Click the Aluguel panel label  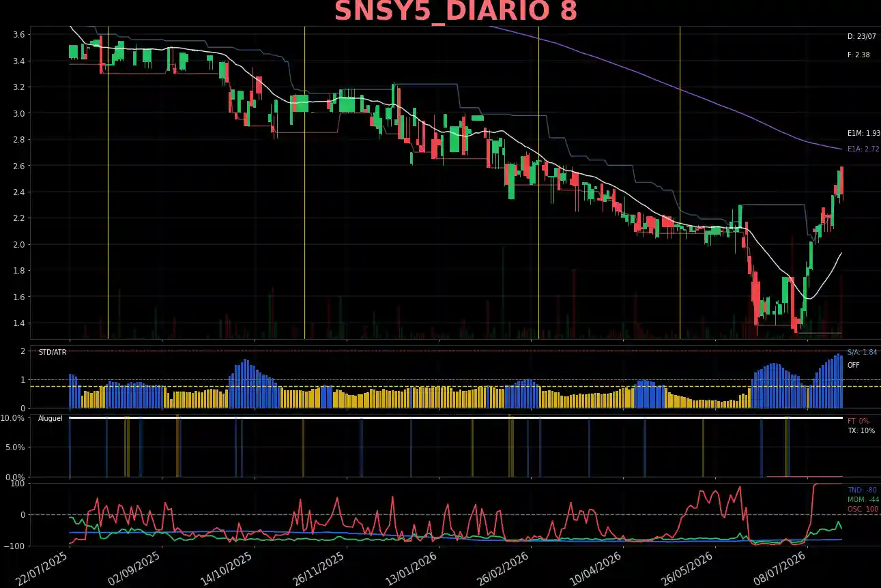[50, 417]
